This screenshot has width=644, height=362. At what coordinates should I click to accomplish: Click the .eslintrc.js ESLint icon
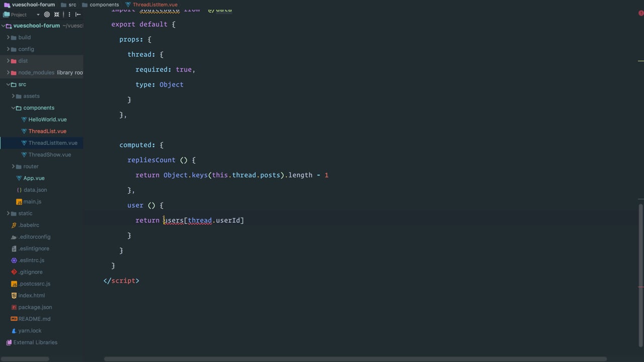14,260
